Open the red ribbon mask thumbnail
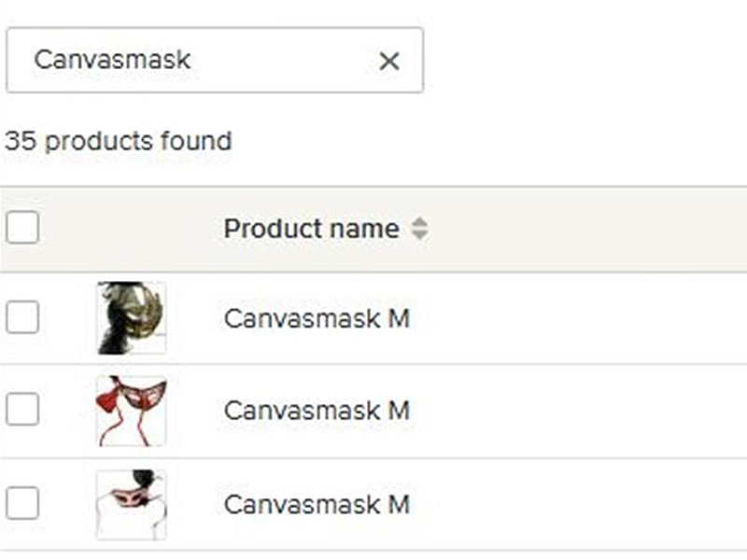Image resolution: width=747 pixels, height=560 pixels. pos(131,411)
